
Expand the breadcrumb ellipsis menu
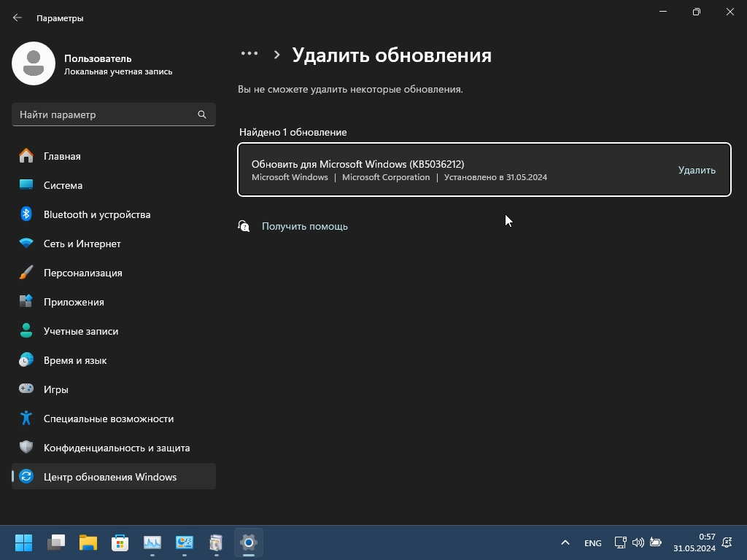pyautogui.click(x=249, y=54)
